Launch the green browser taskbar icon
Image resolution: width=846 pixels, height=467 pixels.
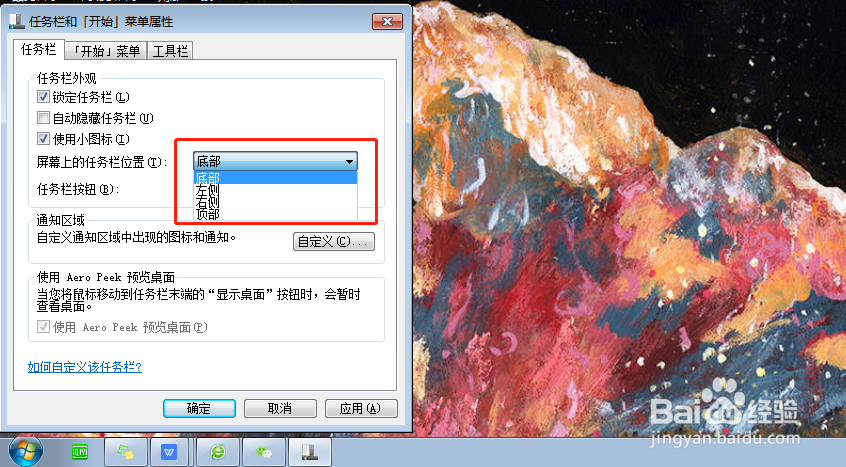coord(218,452)
